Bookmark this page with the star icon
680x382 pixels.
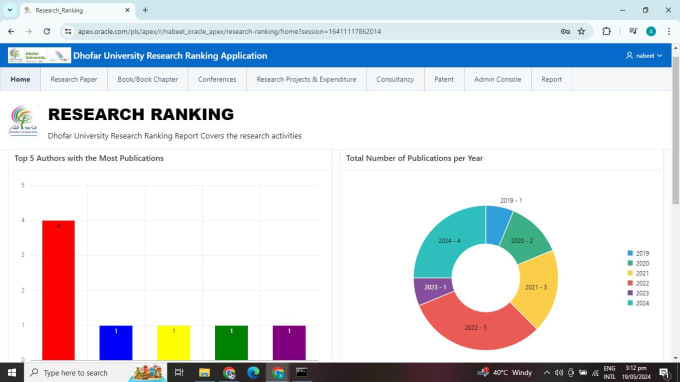click(582, 31)
